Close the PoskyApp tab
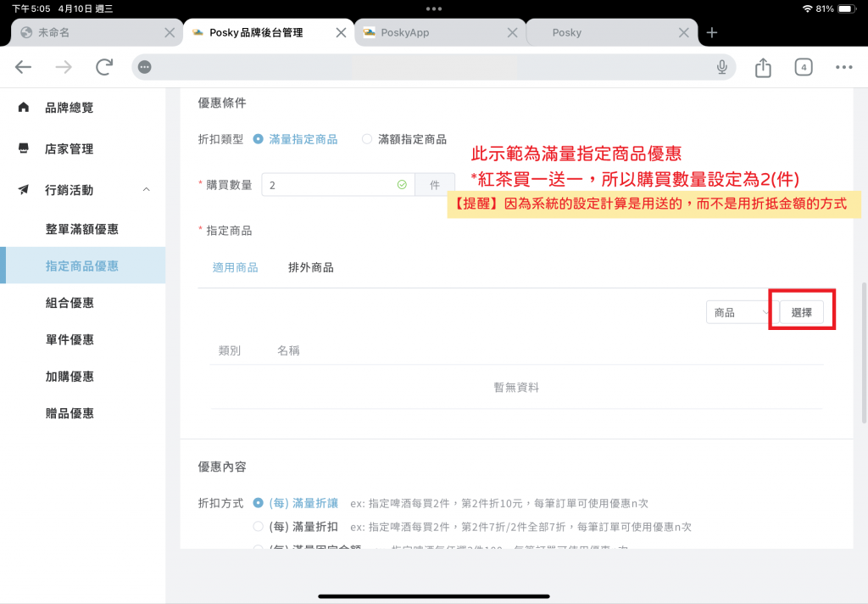This screenshot has height=604, width=868. 513,33
